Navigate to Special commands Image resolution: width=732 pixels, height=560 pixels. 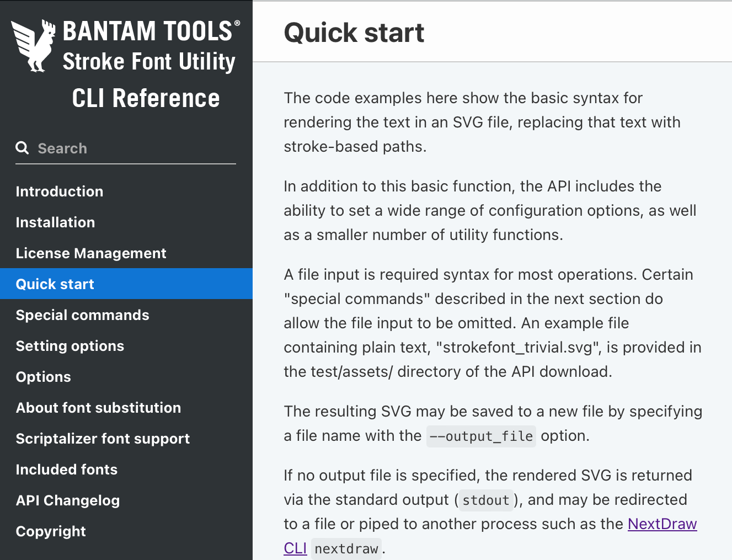(83, 315)
